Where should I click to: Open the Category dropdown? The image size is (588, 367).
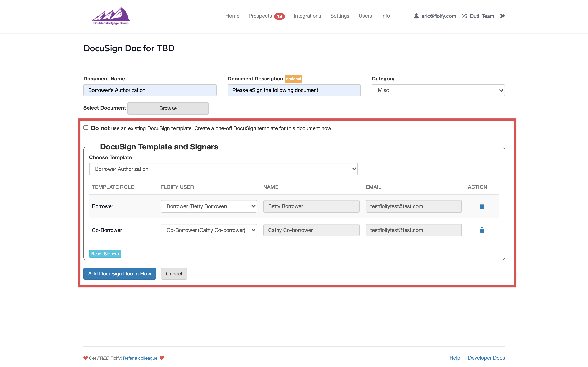point(438,90)
